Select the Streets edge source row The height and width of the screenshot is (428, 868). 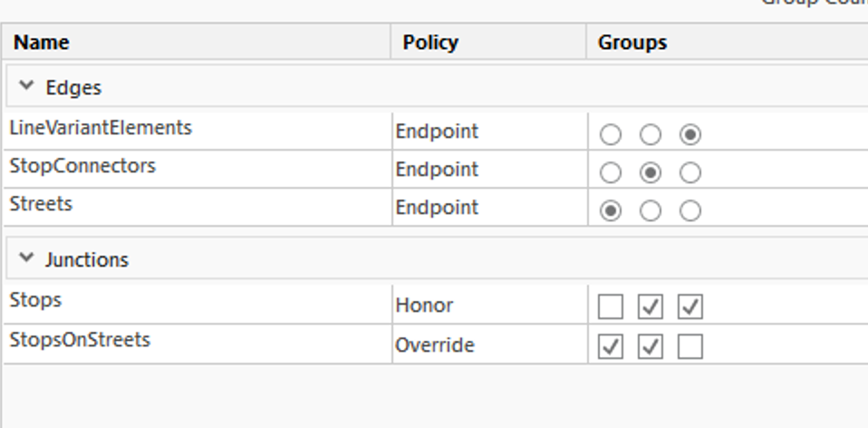pos(42,205)
